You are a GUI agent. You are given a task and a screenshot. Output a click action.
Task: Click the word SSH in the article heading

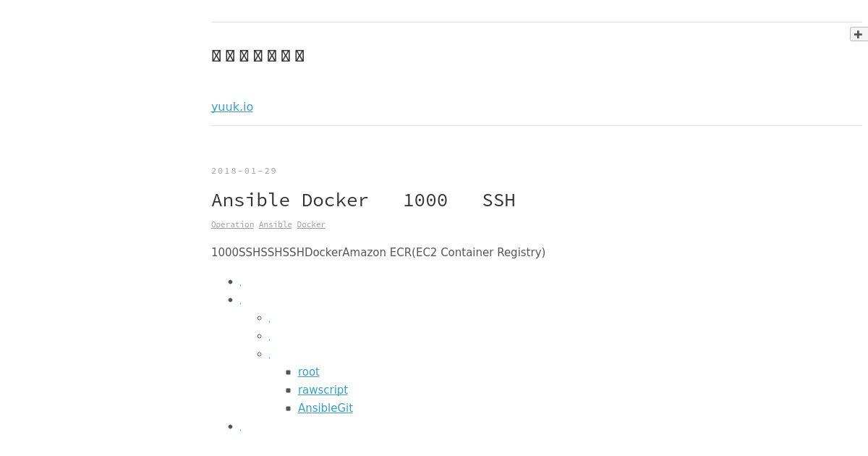coord(499,200)
